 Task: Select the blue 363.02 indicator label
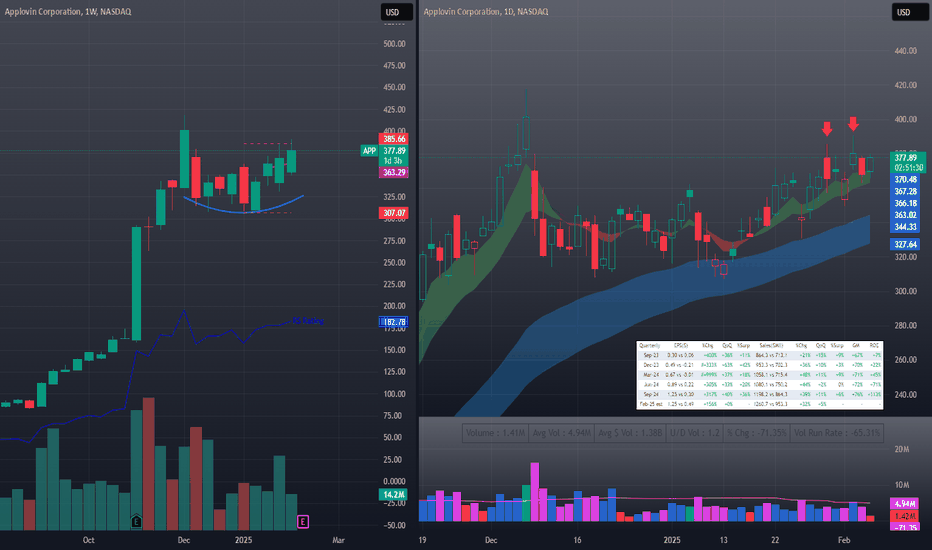906,215
